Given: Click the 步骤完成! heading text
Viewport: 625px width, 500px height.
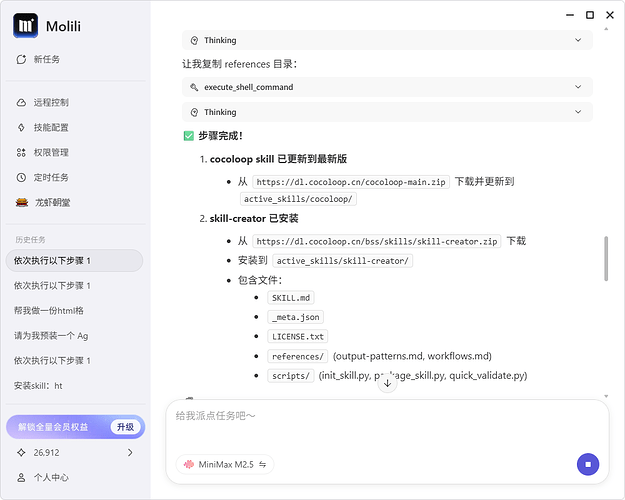Looking at the screenshot, I should (220, 136).
